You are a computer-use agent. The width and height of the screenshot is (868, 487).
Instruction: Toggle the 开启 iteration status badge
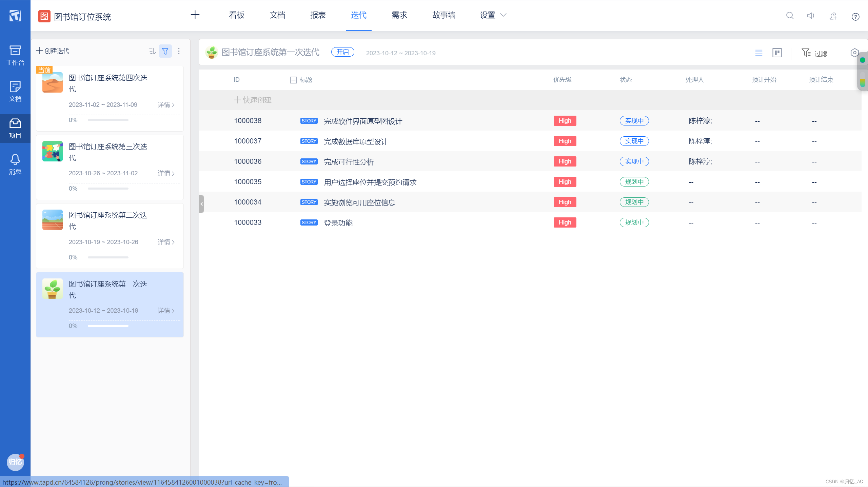click(x=342, y=52)
